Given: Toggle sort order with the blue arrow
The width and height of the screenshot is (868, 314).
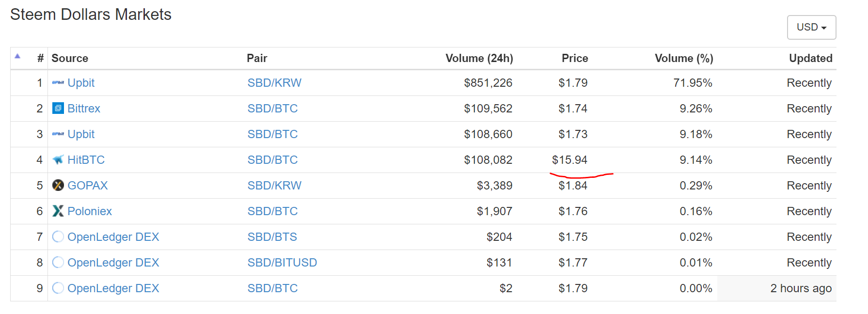Looking at the screenshot, I should [17, 56].
